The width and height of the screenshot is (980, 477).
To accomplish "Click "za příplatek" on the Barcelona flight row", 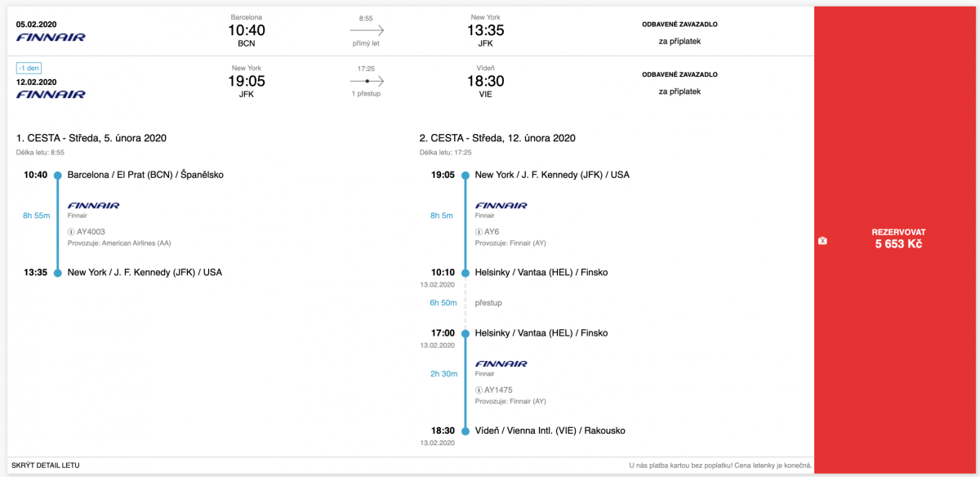I will point(679,41).
